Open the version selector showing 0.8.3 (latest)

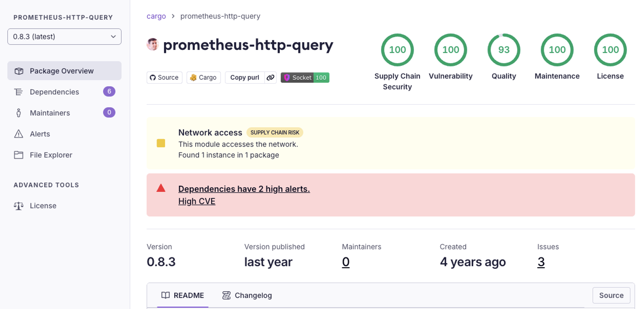tap(64, 37)
